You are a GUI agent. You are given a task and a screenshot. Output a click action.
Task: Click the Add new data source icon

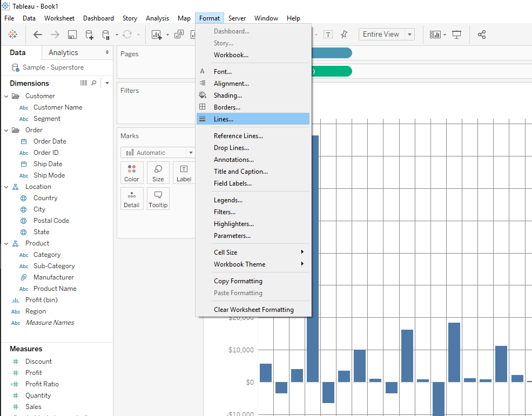[x=89, y=35]
